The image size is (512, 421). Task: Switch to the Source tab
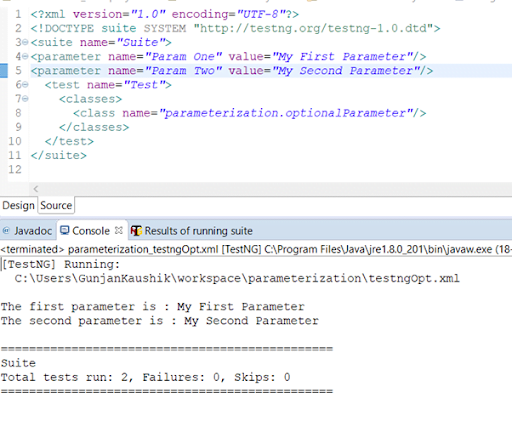click(x=56, y=205)
